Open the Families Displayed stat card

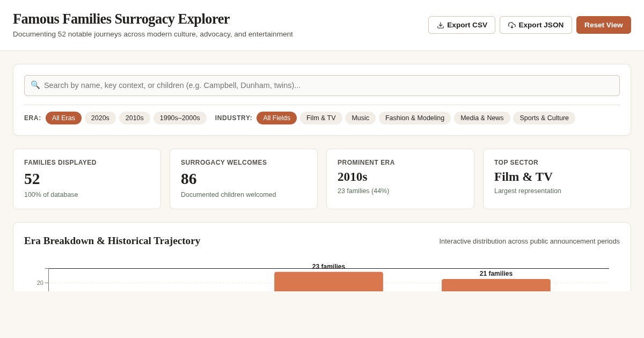(x=87, y=179)
